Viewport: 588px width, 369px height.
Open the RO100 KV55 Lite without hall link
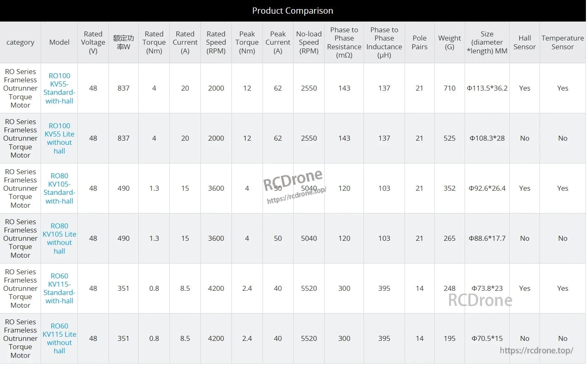point(59,138)
